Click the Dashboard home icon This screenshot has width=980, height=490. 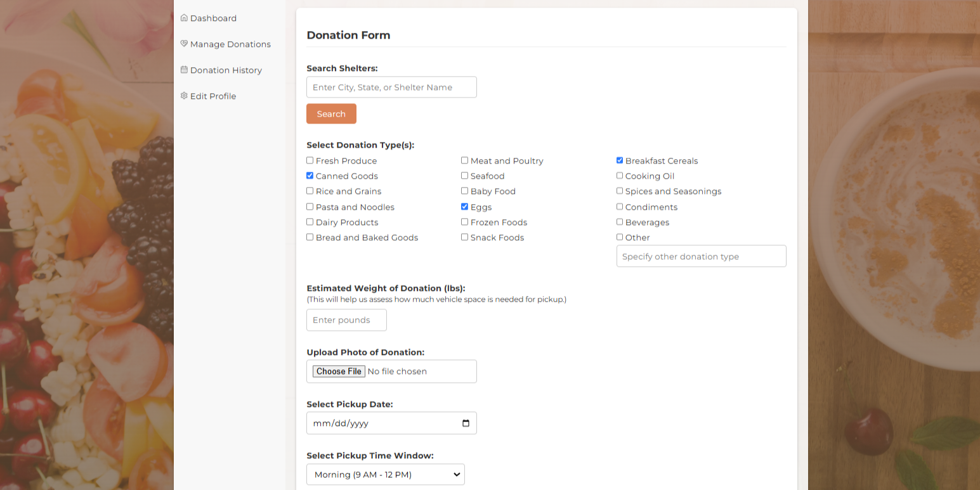pyautogui.click(x=184, y=18)
